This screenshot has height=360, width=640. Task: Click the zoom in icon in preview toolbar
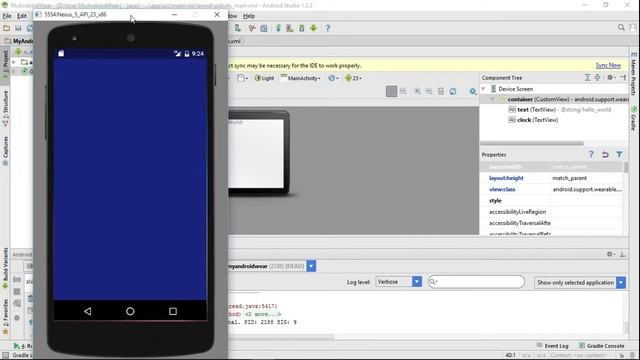coord(417,91)
